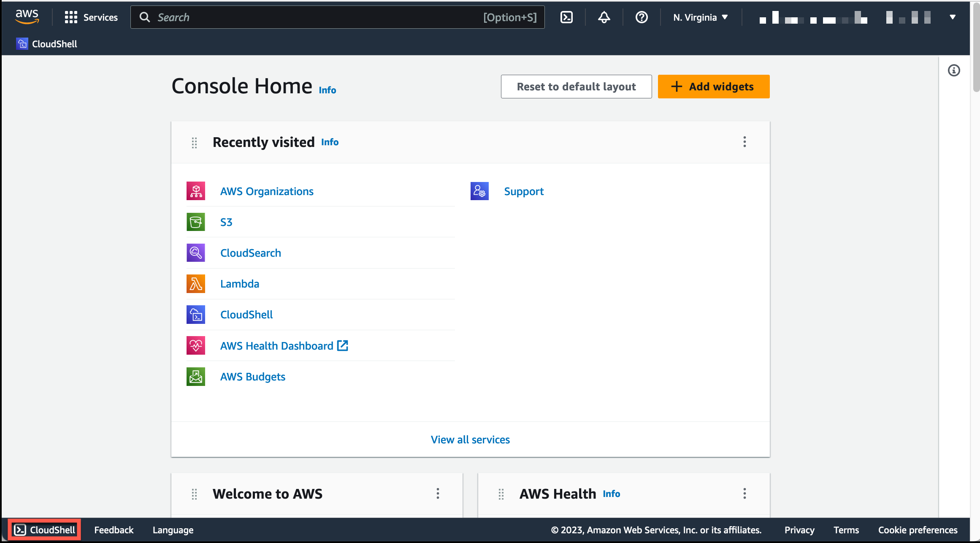This screenshot has width=980, height=543.
Task: Click Reset to default layout button
Action: pyautogui.click(x=576, y=86)
